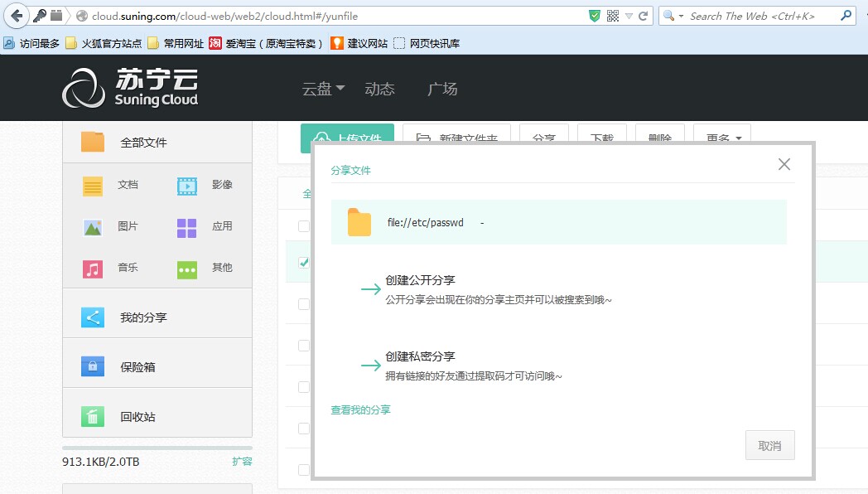Open the 查看我的分享 link
This screenshot has height=494, width=868.
360,409
